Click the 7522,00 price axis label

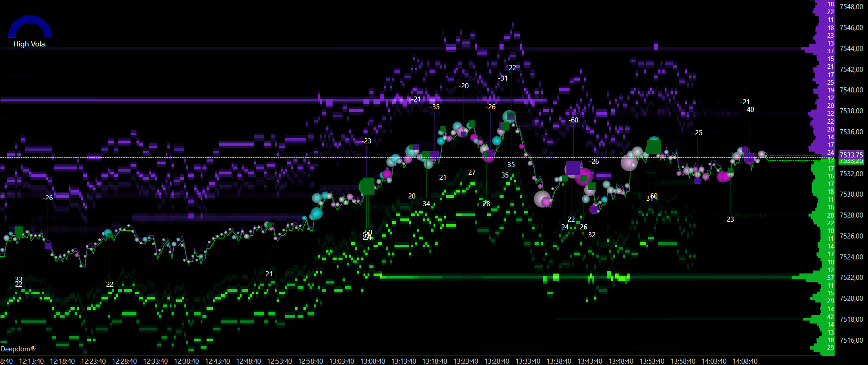[851, 278]
